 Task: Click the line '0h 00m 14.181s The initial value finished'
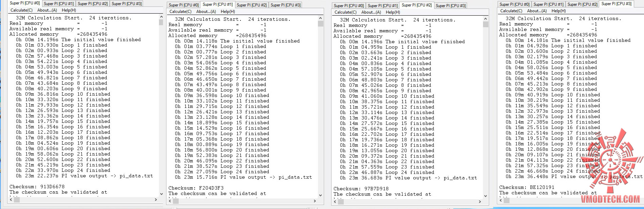click(568, 41)
